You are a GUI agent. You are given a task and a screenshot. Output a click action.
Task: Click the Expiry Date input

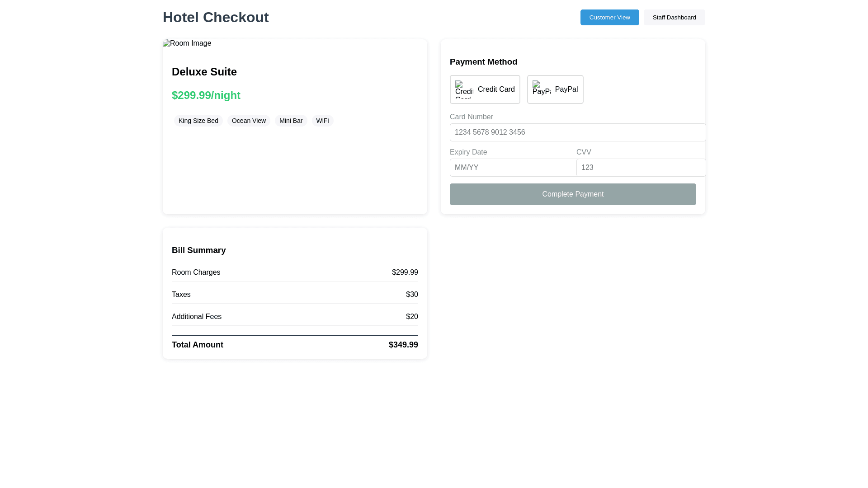click(513, 168)
